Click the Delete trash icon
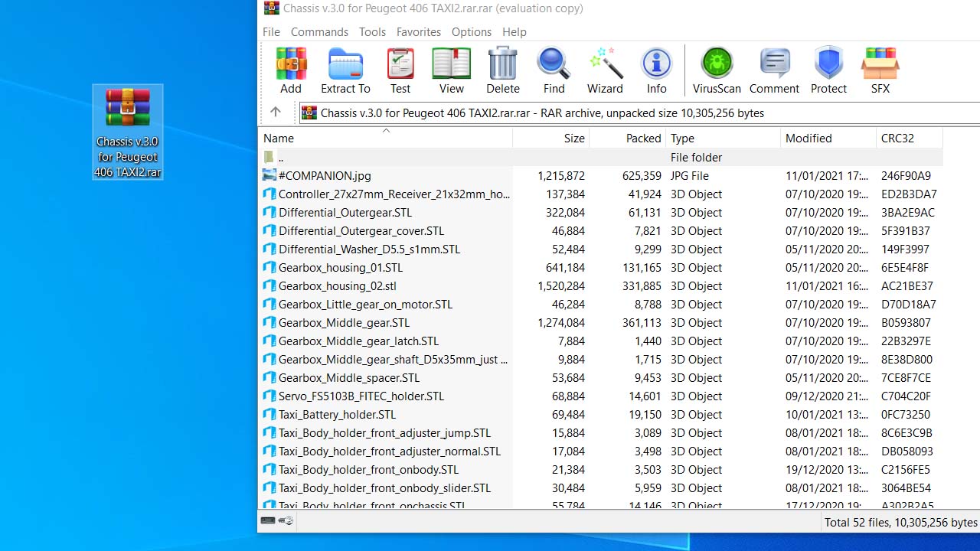Image resolution: width=980 pixels, height=551 pixels. (x=503, y=70)
